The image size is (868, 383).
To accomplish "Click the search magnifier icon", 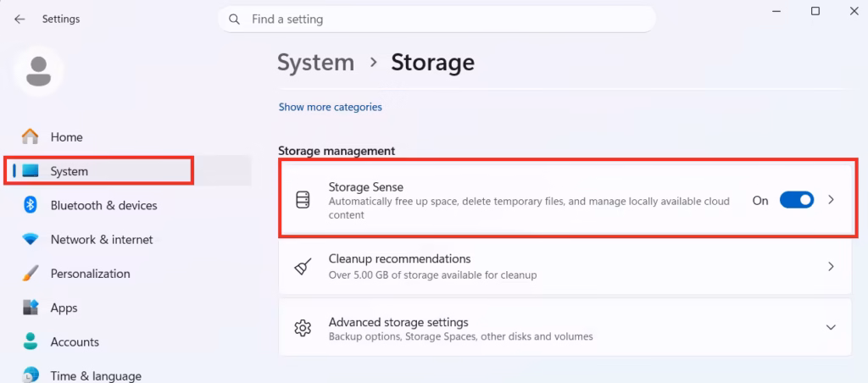I will (x=235, y=19).
